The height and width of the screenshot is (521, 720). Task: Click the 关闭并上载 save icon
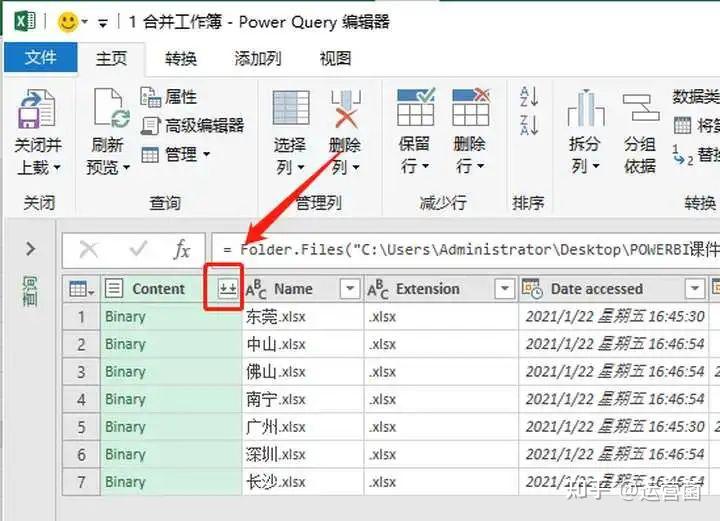[x=37, y=109]
